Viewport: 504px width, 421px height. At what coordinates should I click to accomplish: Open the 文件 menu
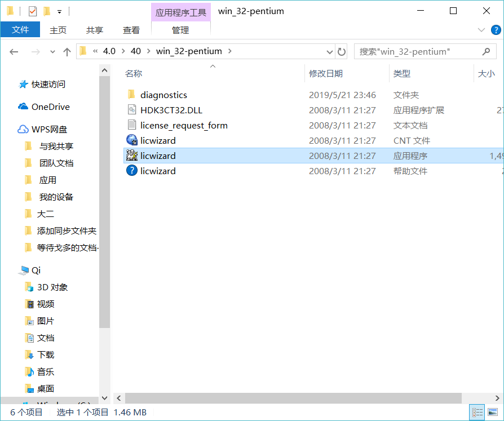pyautogui.click(x=20, y=30)
